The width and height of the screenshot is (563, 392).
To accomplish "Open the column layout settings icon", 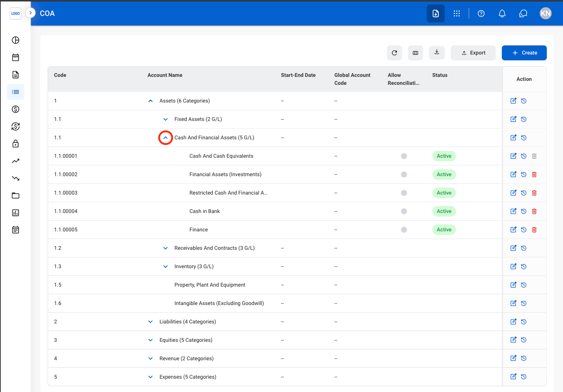I will (415, 53).
